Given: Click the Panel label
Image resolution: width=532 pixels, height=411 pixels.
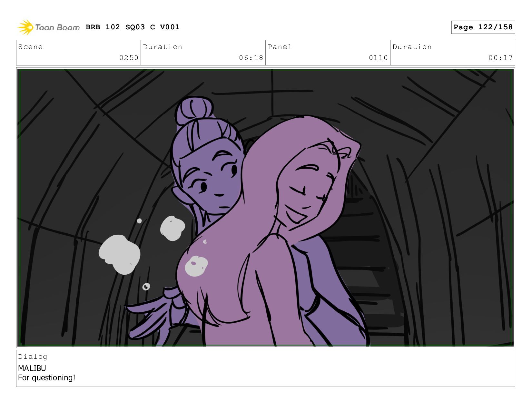Looking at the screenshot, I should (x=280, y=47).
